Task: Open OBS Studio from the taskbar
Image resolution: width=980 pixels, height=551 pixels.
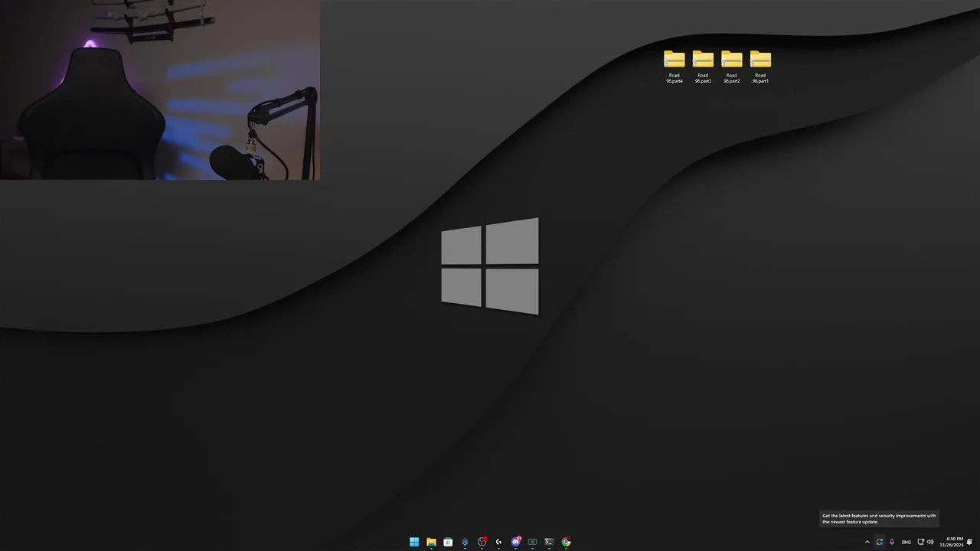Action: coord(482,542)
